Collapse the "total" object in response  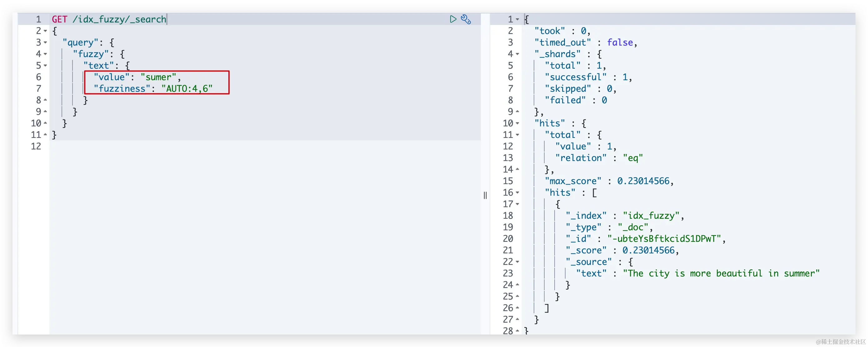pyautogui.click(x=517, y=135)
